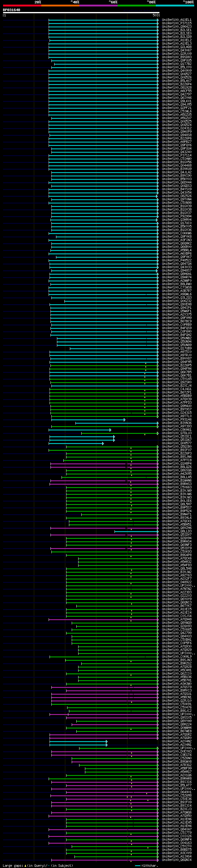Select the UniRef100_P92994 entry

176,216
